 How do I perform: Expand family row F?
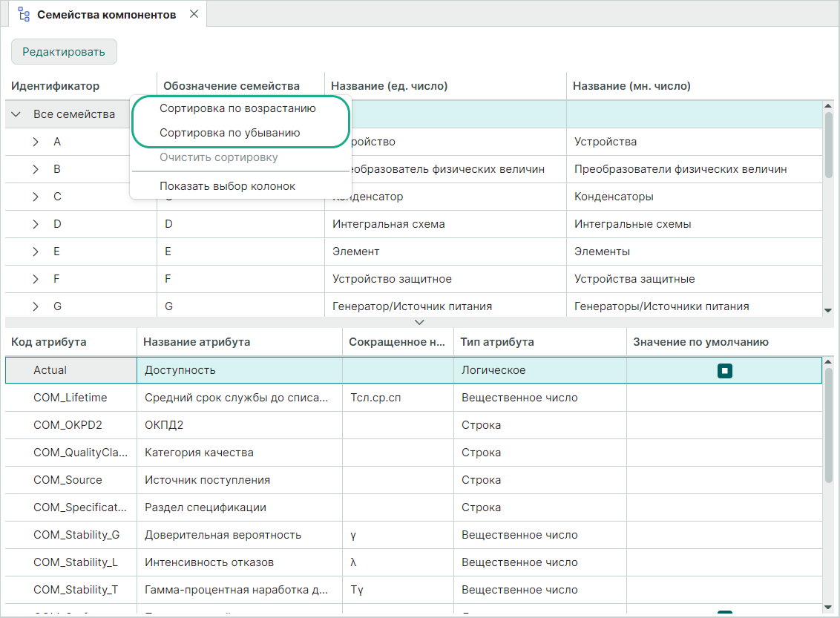tap(36, 279)
